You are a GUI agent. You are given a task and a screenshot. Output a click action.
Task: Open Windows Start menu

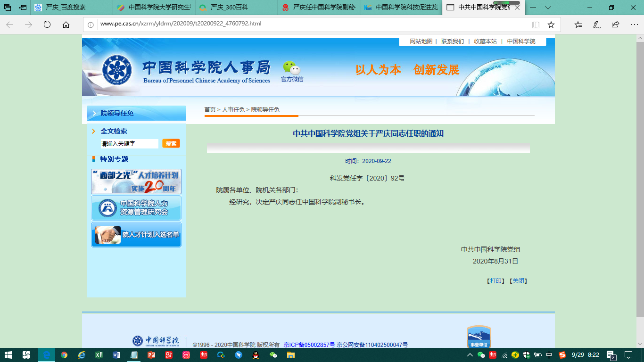[x=9, y=355]
